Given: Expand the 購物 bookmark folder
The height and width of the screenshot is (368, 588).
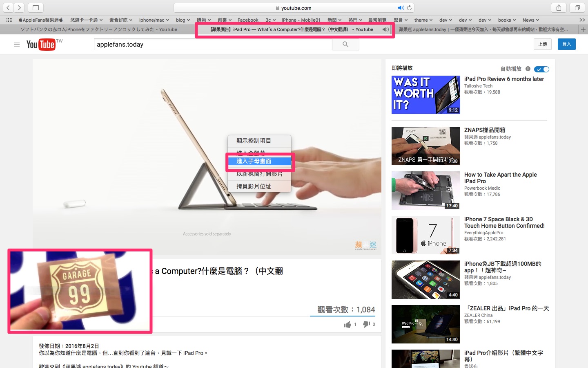Looking at the screenshot, I should pyautogui.click(x=204, y=20).
